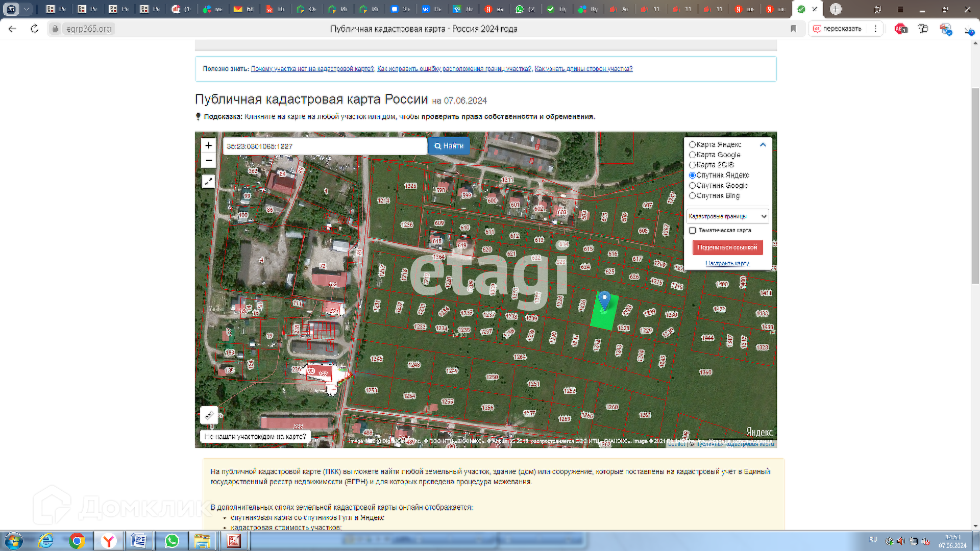Open the ruler measurement tool
Screen dimensions: 980x551
(x=209, y=415)
